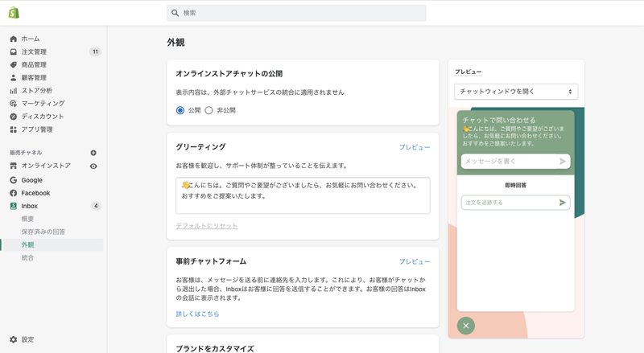The image size is (644, 353).
Task: Select the 非公開 radio button
Action: [208, 110]
